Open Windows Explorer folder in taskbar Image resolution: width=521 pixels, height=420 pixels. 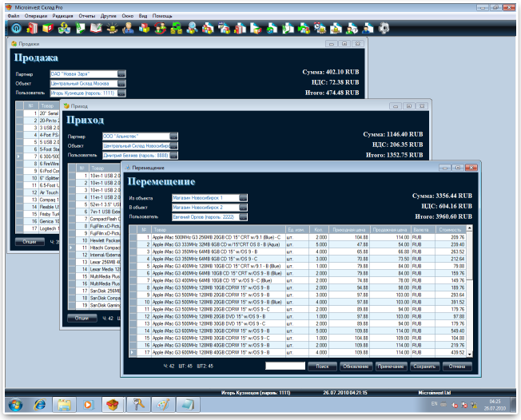64,405
